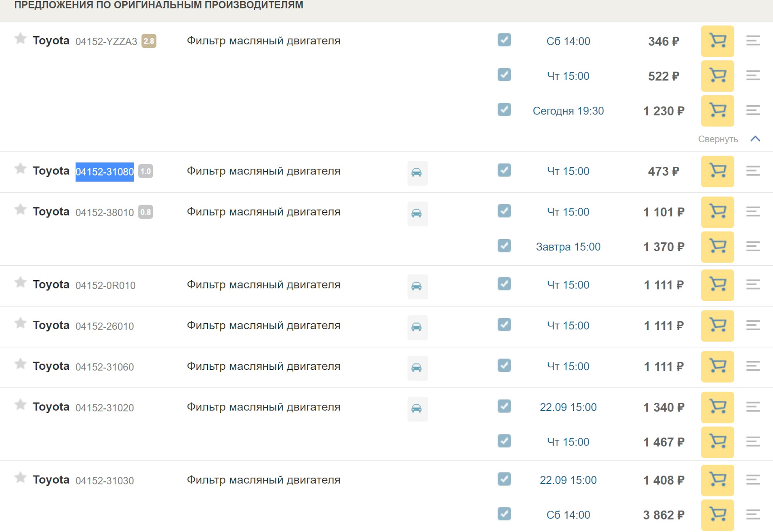
Task: Star the 04152-31080 part
Action: [20, 168]
